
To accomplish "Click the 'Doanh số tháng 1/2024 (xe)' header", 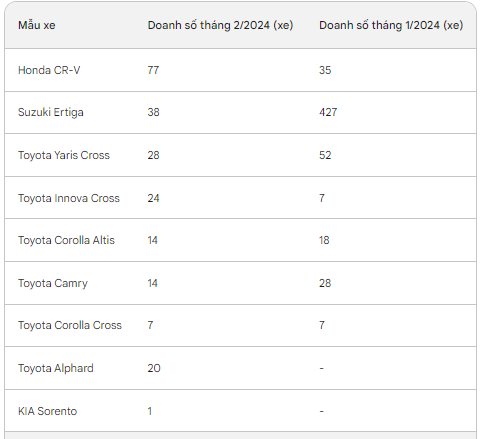I will coord(391,25).
